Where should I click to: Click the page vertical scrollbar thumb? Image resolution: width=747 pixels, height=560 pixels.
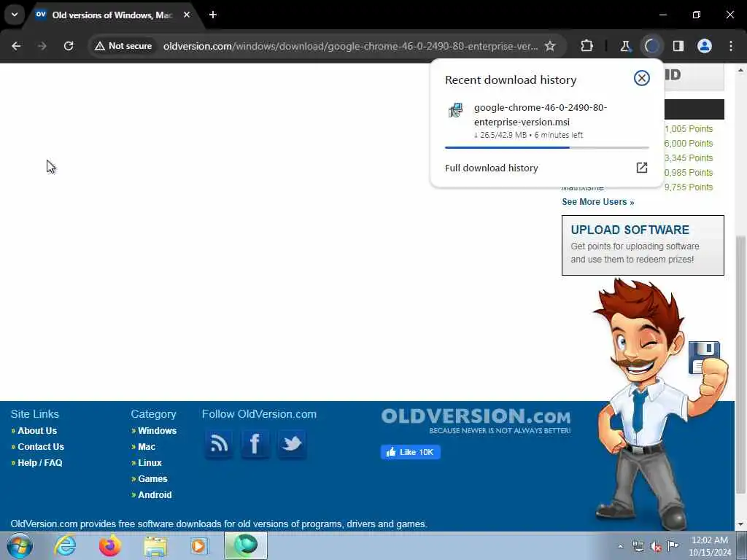[740, 365]
